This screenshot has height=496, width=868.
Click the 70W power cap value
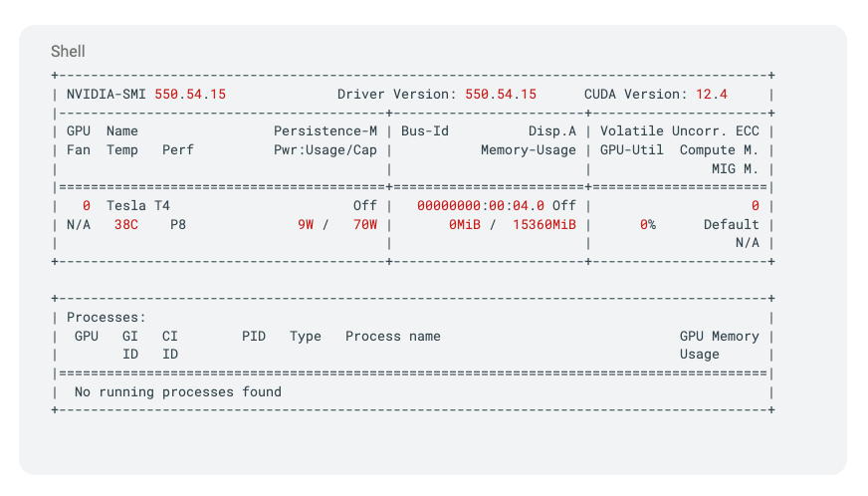point(364,225)
